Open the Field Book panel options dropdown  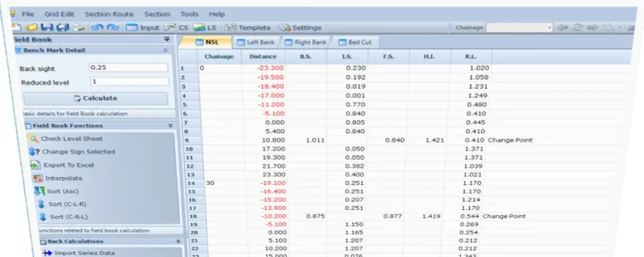click(x=167, y=40)
